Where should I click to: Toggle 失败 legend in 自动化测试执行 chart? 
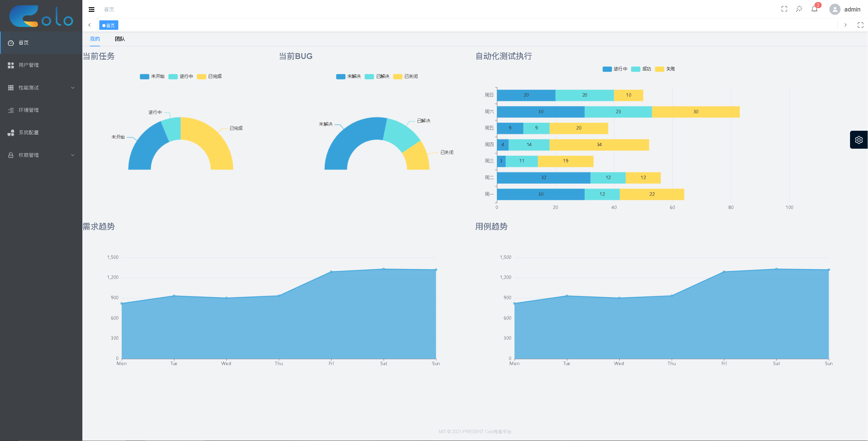tap(665, 69)
